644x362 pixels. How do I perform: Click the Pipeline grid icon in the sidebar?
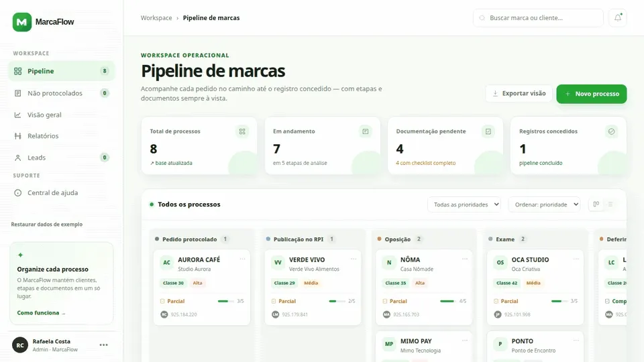[x=17, y=71]
